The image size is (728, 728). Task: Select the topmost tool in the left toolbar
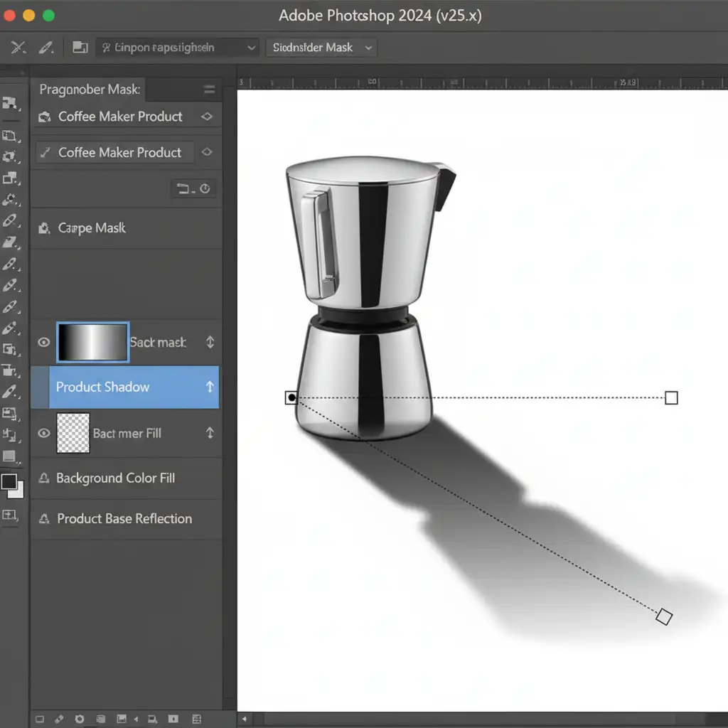10,103
